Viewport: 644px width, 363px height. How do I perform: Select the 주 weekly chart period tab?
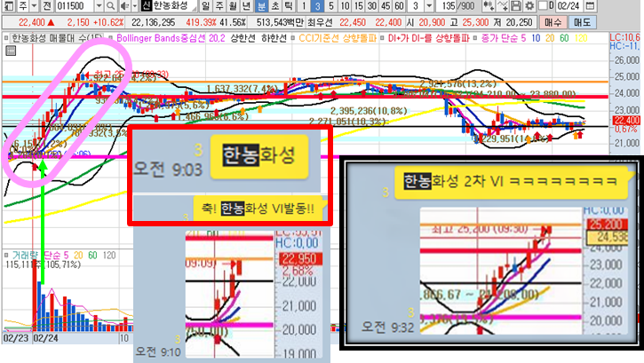click(x=219, y=5)
